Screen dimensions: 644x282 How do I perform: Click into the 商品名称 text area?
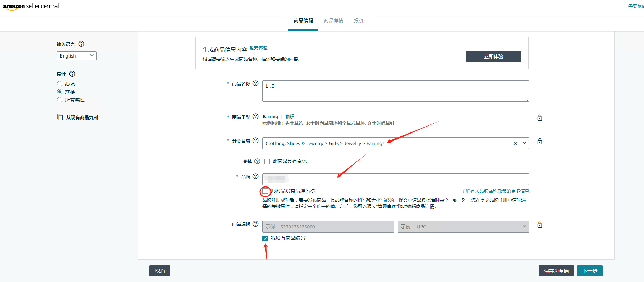point(395,91)
